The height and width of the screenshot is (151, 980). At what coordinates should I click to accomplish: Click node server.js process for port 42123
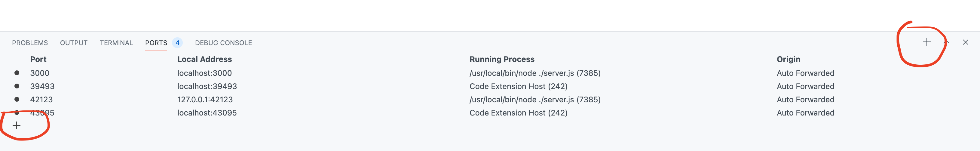(x=535, y=100)
